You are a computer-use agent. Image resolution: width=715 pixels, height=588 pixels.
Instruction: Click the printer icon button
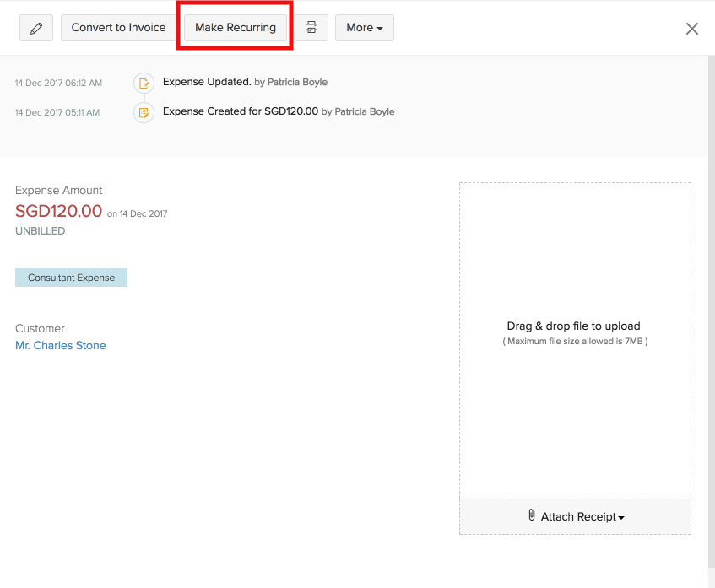pyautogui.click(x=311, y=28)
